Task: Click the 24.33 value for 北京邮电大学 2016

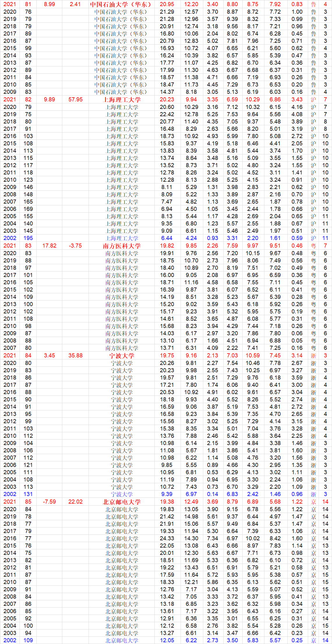Action: pos(167,539)
